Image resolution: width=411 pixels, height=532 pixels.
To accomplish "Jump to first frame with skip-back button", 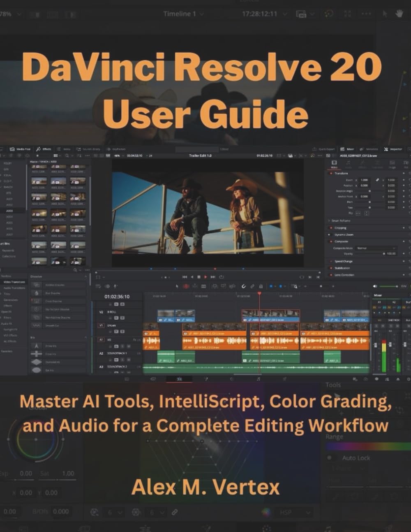I will coord(185,277).
